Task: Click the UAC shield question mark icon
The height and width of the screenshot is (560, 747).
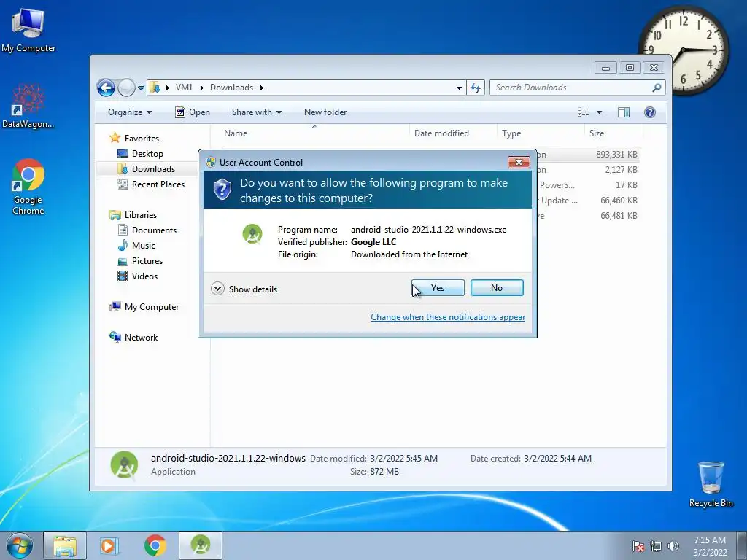Action: tap(222, 190)
